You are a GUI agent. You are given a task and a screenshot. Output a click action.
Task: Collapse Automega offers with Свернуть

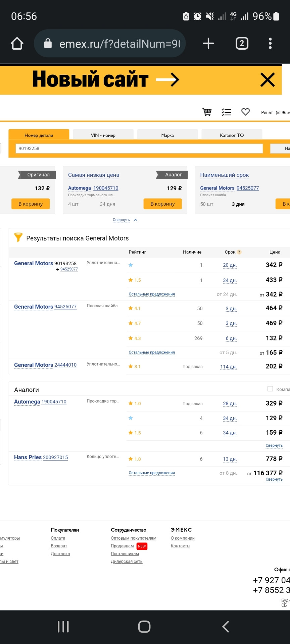tap(274, 446)
